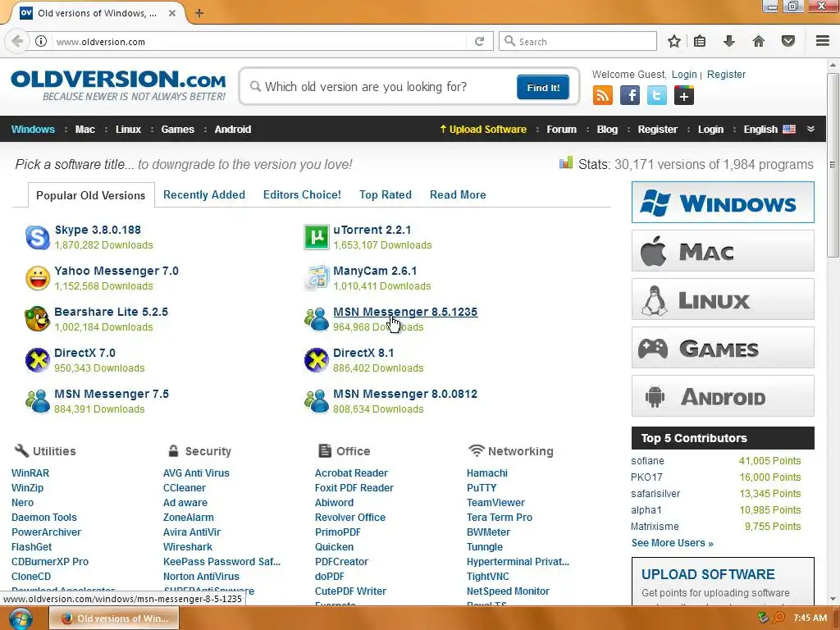This screenshot has width=840, height=630.
Task: Click the large Linux platform button
Action: pos(723,299)
